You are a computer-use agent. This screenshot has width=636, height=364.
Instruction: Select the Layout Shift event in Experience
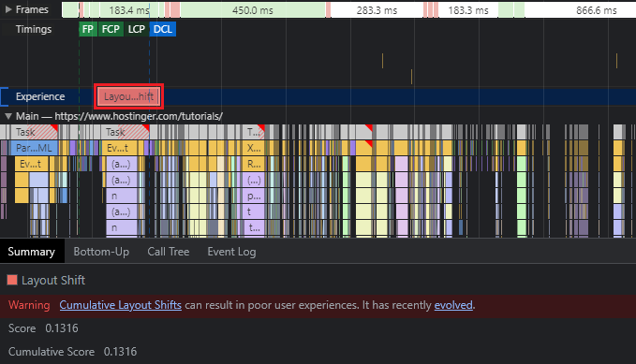(128, 96)
